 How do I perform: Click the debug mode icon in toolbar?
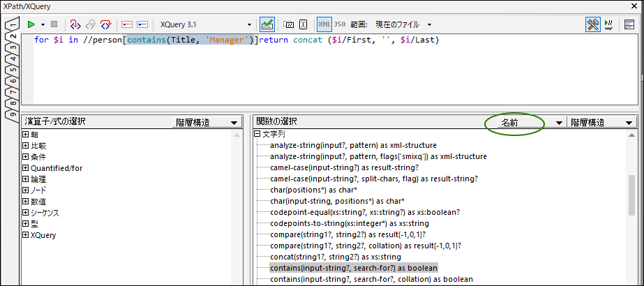pos(608,24)
